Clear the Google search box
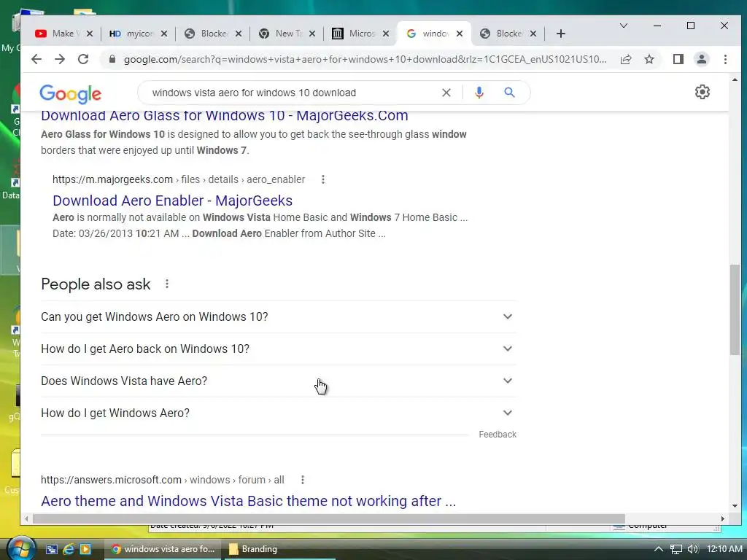 (446, 93)
